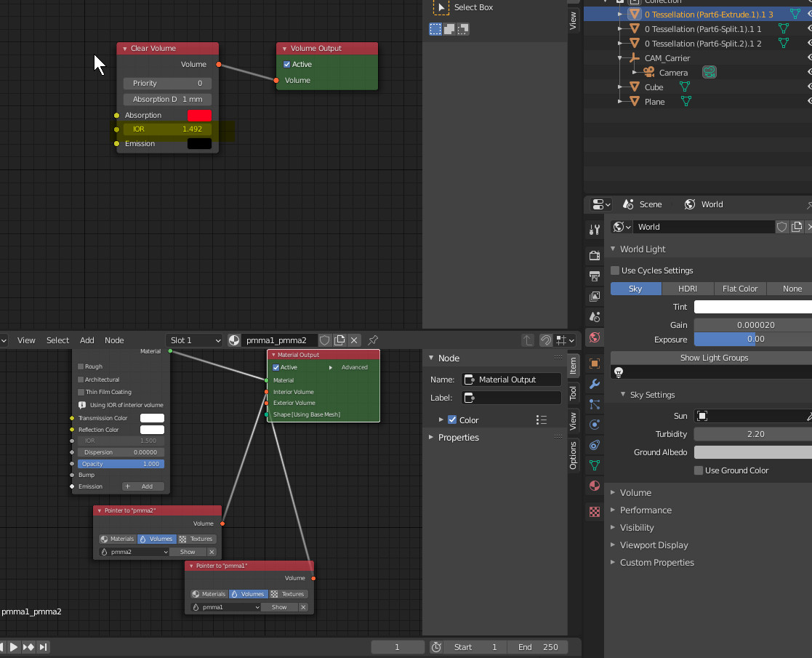
Task: Pin the node editor with the pin icon
Action: pyautogui.click(x=373, y=340)
